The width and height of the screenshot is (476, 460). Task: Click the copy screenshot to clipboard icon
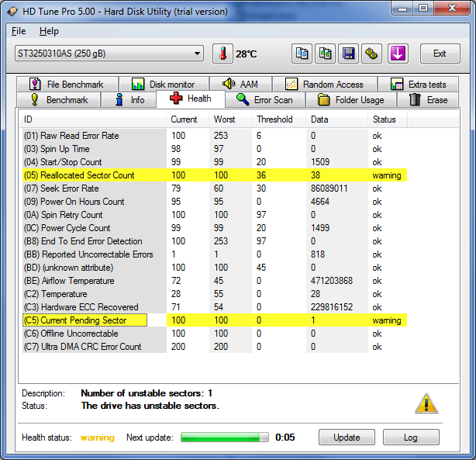(326, 54)
